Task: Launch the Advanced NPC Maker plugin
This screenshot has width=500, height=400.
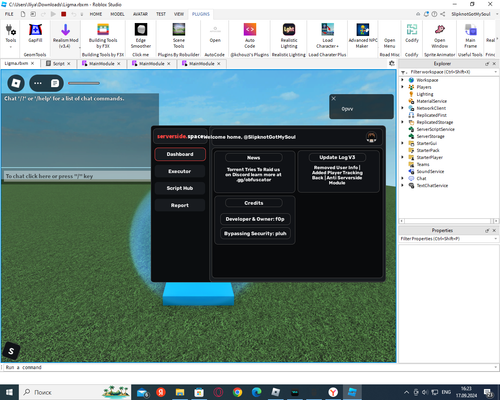Action: click(363, 36)
